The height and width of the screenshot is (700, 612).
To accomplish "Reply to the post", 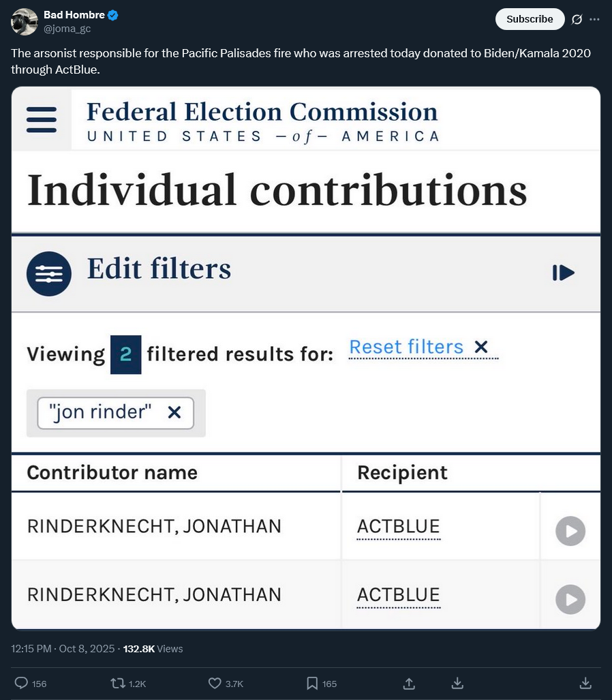I will (x=22, y=683).
